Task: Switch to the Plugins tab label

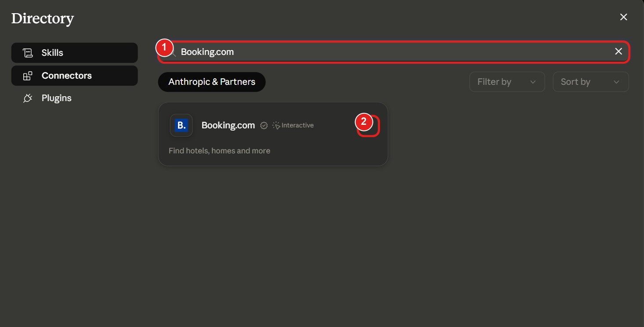Action: point(57,98)
